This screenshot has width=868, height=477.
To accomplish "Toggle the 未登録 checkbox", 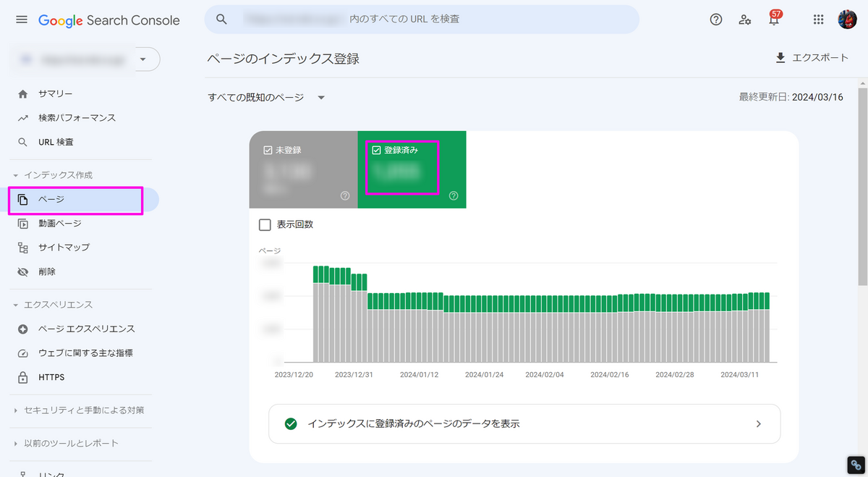I will [x=267, y=150].
